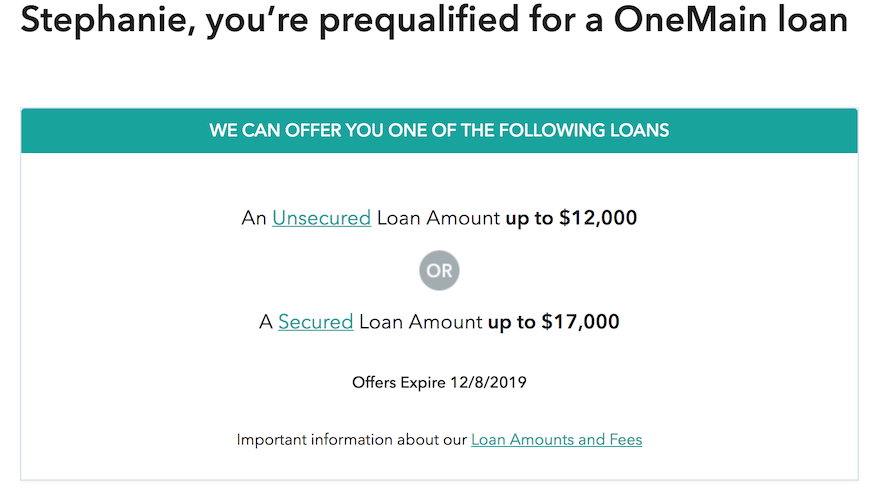Open the Loan Amounts and Fees link

556,440
